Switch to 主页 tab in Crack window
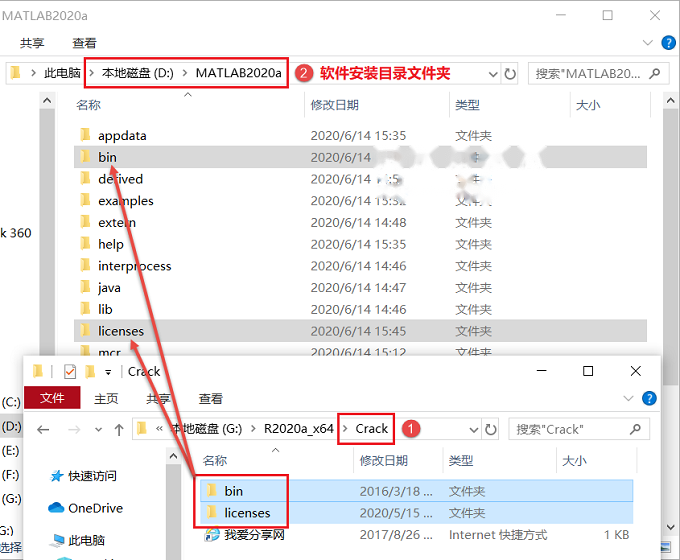Screen dimensions: 680x560 pyautogui.click(x=106, y=398)
